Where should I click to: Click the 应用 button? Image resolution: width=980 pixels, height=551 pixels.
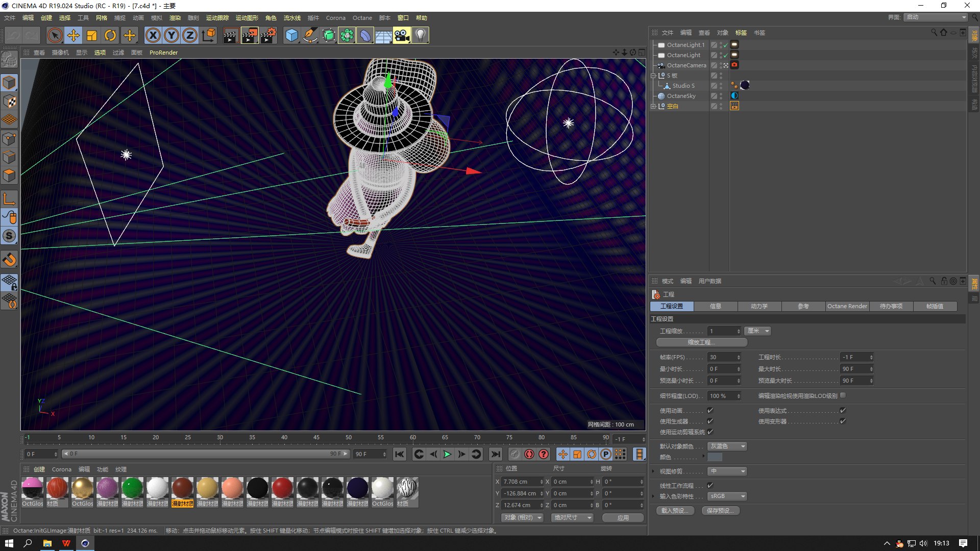623,518
